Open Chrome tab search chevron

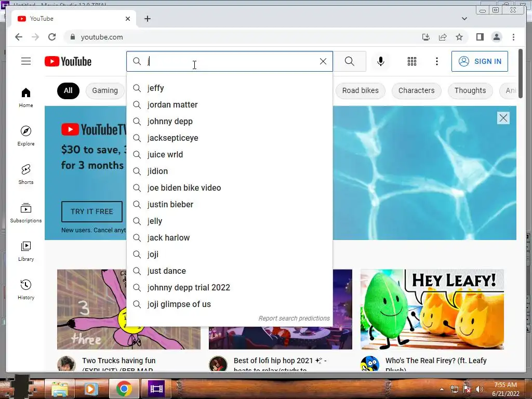[464, 19]
